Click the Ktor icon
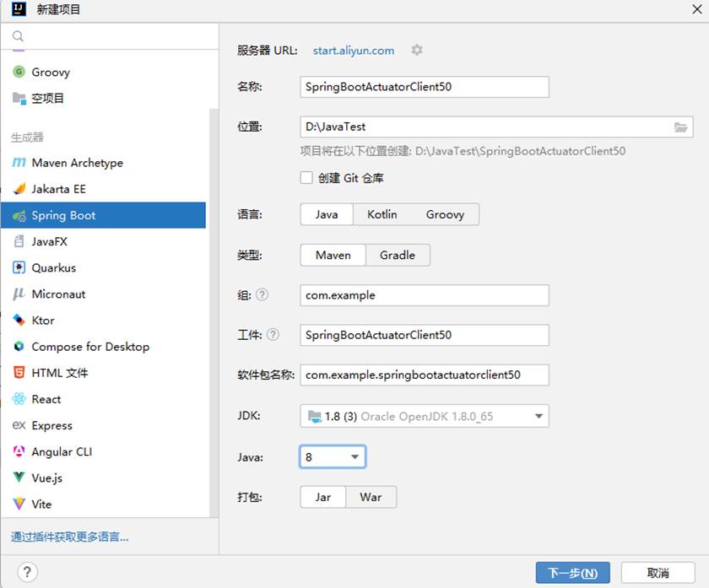Image resolution: width=709 pixels, height=588 pixels. [19, 320]
